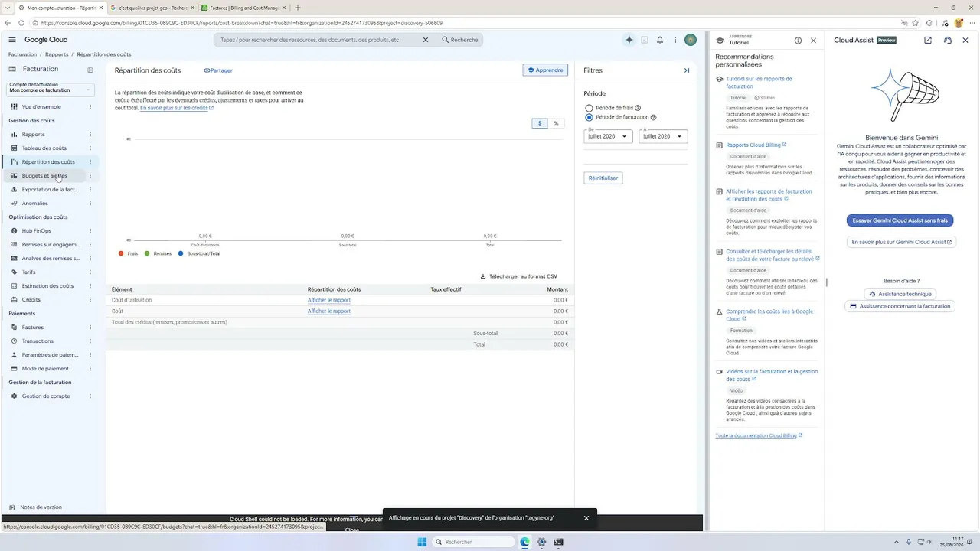Add this page to browser favorites
This screenshot has width=980, height=551.
coord(915,23)
